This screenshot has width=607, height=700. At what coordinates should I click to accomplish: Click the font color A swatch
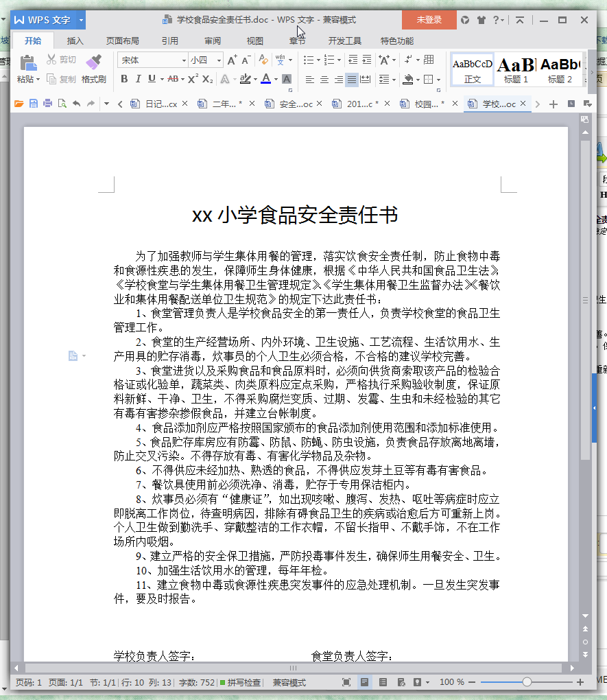266,79
